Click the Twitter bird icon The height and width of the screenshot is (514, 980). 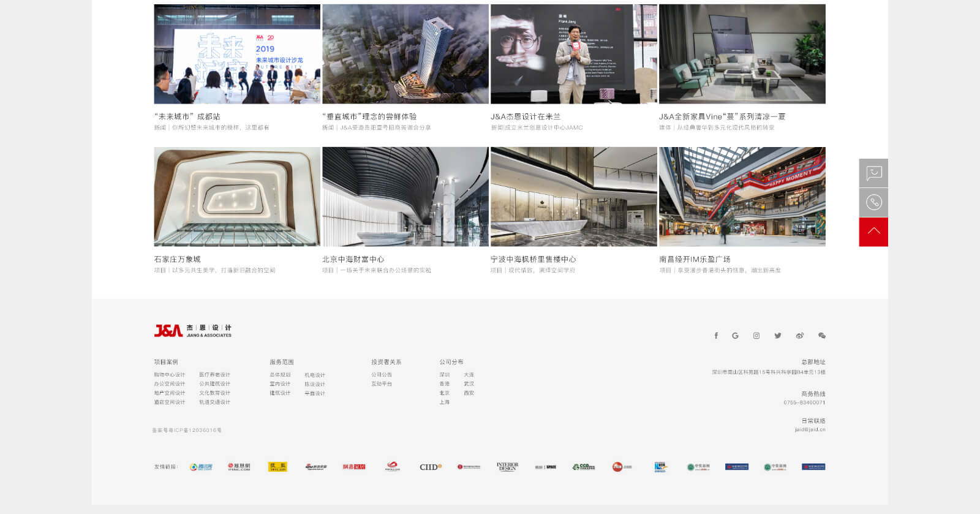[x=778, y=336]
